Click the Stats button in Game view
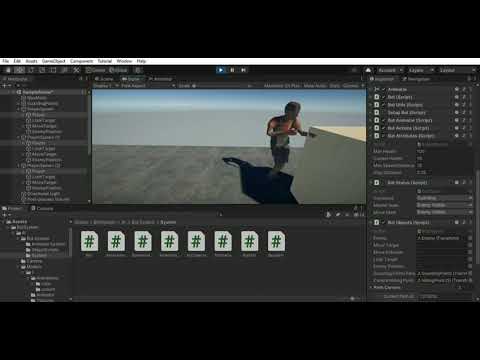 coord(334,86)
